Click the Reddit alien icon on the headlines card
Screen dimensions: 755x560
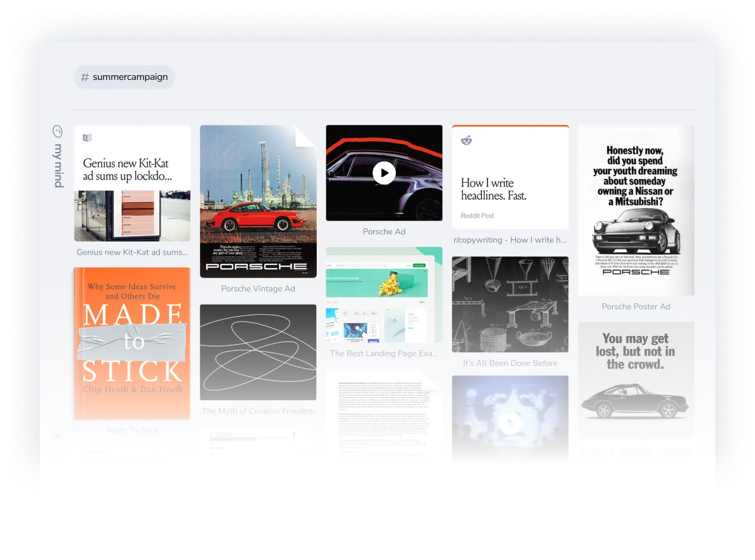point(466,141)
